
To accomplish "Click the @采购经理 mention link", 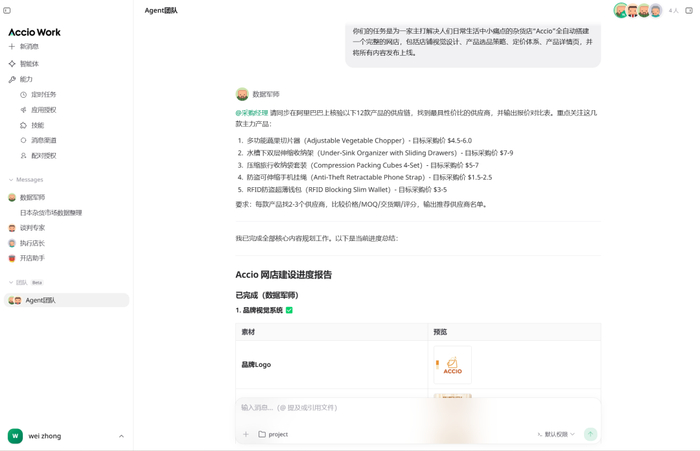I will (252, 113).
